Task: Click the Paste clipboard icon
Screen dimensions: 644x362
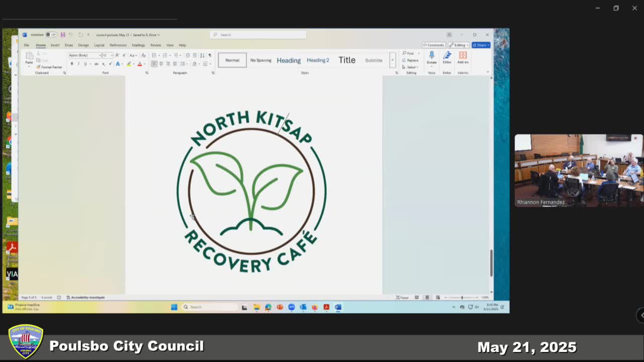Action: (x=30, y=56)
